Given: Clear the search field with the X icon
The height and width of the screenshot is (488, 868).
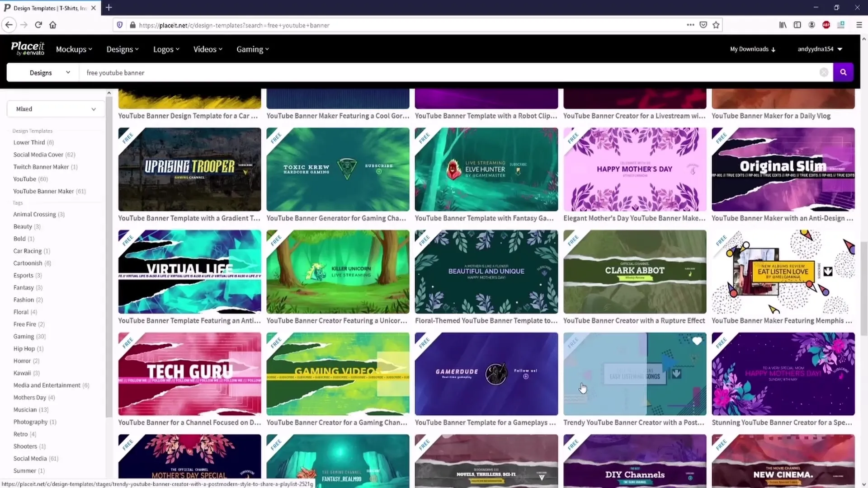Looking at the screenshot, I should coord(824,72).
